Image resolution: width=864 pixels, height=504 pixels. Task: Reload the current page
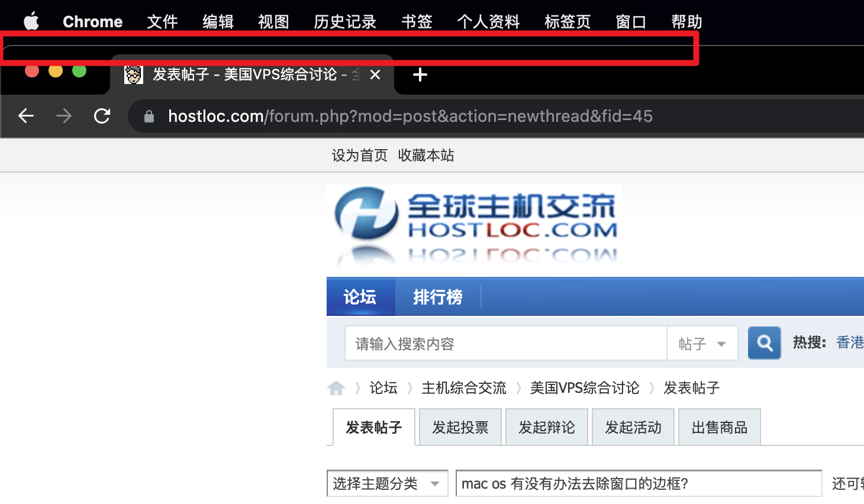[102, 116]
